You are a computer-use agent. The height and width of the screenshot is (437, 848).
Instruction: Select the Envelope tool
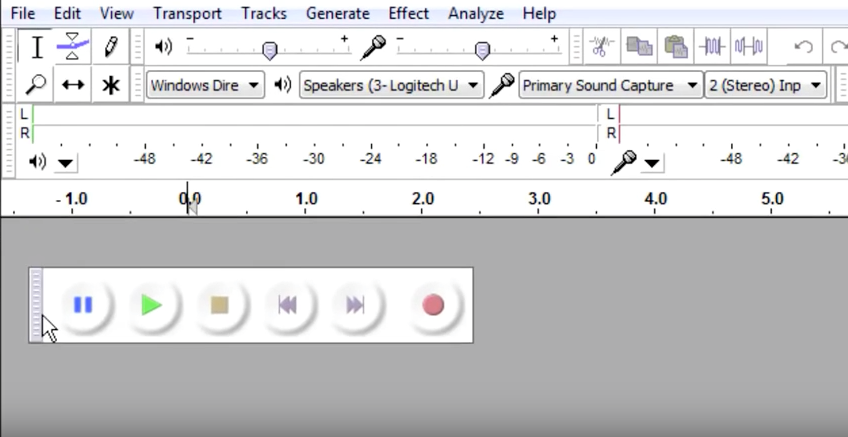coord(72,47)
